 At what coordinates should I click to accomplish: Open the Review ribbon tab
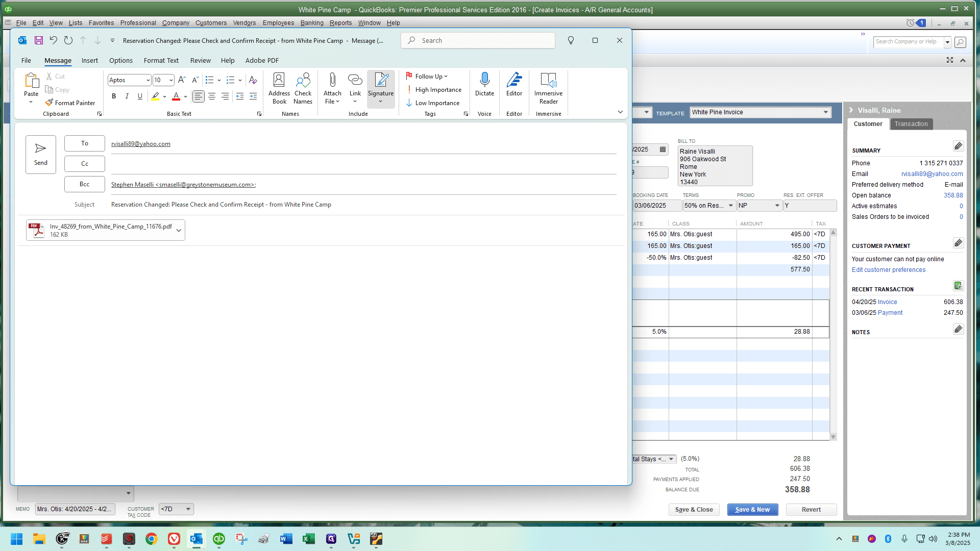coord(201,61)
